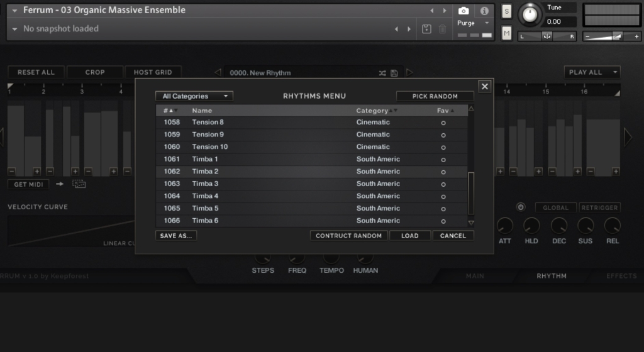Image resolution: width=644 pixels, height=352 pixels.
Task: Click the Tune knob
Action: tap(531, 14)
